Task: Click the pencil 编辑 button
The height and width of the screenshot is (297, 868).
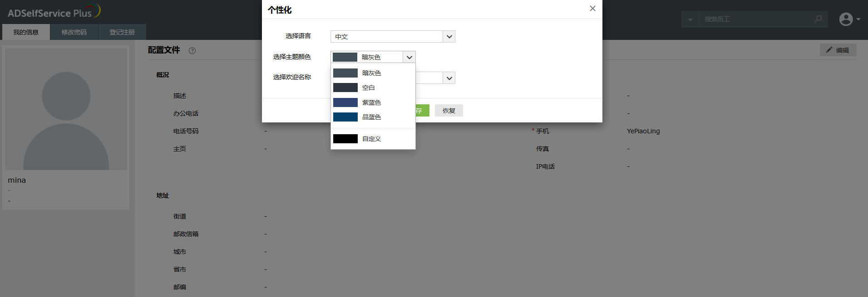Action: tap(838, 50)
